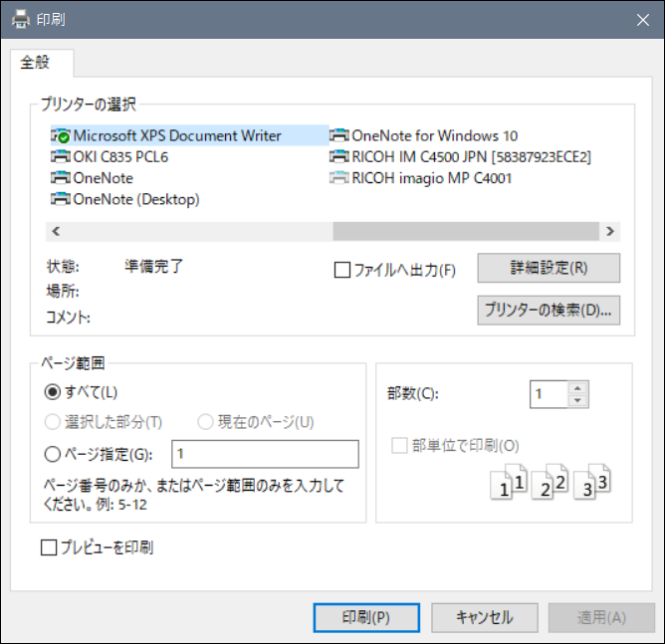Click the RICOH imagio MP C4001 printer icon

click(x=339, y=178)
